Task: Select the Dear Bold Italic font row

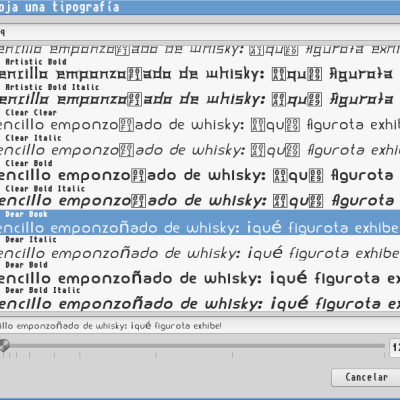Action: (x=200, y=298)
